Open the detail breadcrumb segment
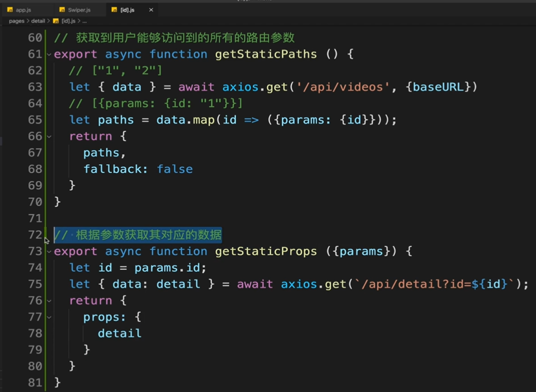 (x=38, y=21)
